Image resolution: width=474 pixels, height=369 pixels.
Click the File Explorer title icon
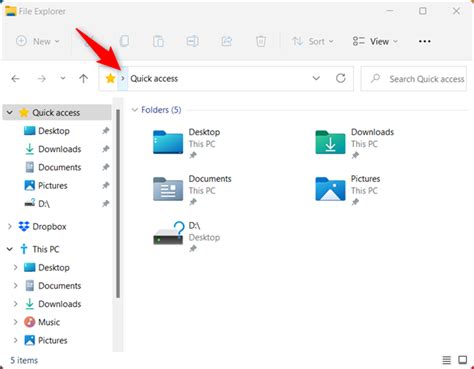tap(11, 11)
